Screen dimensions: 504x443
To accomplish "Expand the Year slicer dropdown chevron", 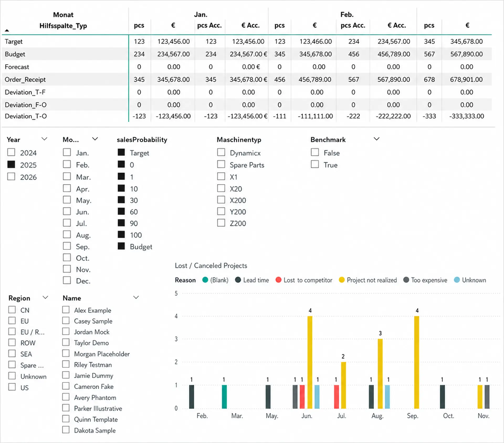I will click(x=45, y=139).
